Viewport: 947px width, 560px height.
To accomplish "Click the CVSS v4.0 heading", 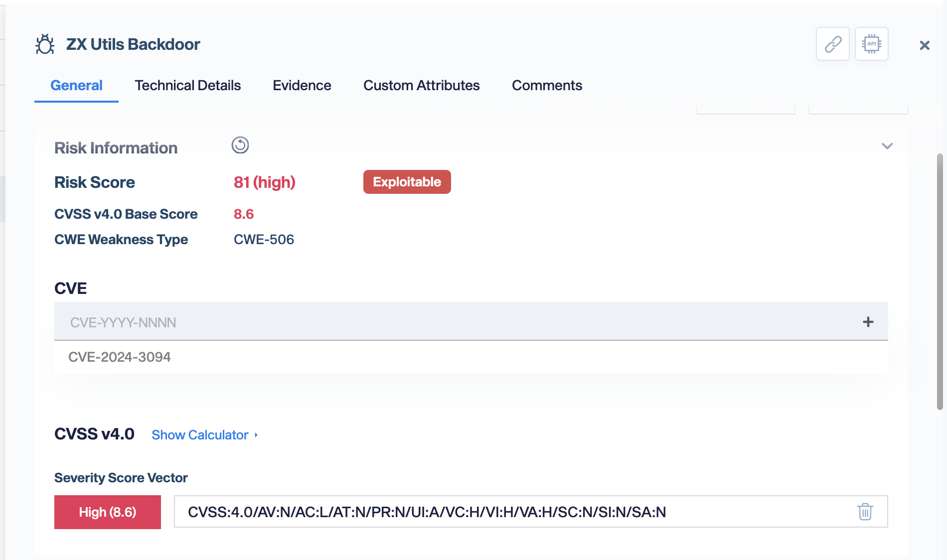I will pyautogui.click(x=94, y=434).
